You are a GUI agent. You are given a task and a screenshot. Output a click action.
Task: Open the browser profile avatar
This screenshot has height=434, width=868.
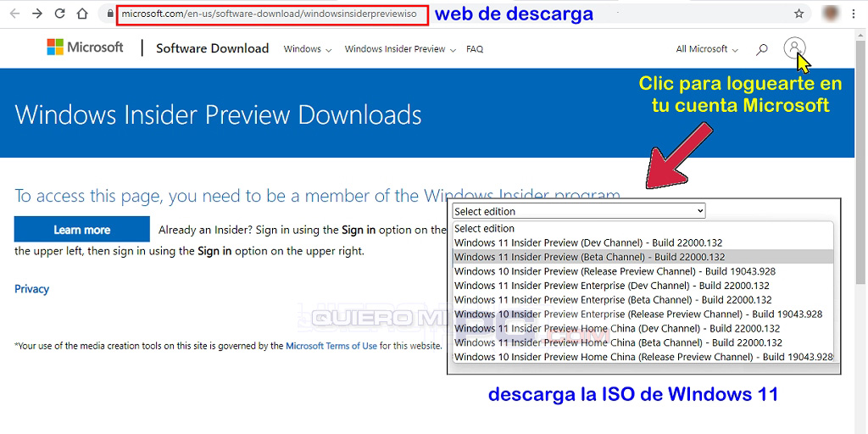click(830, 14)
